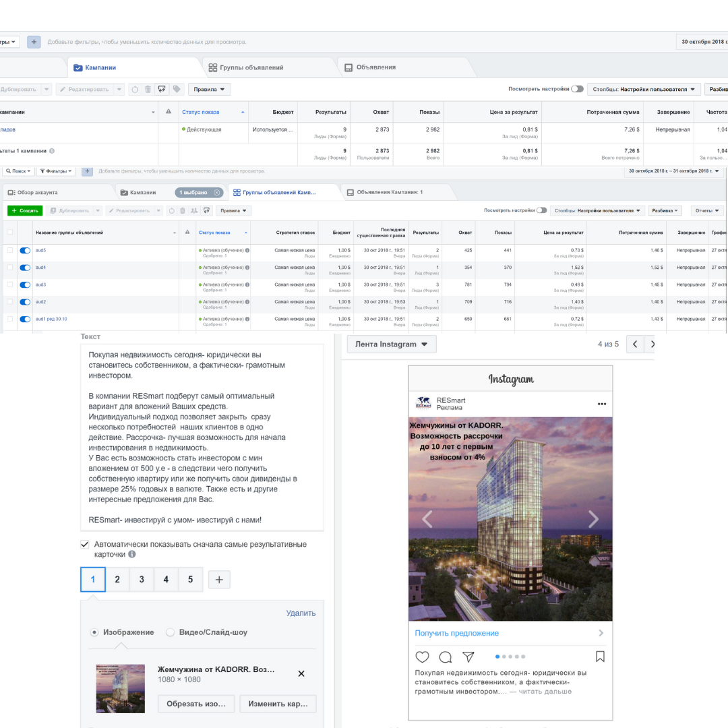Select carousel card tab 5
The width and height of the screenshot is (728, 728).
click(x=190, y=580)
